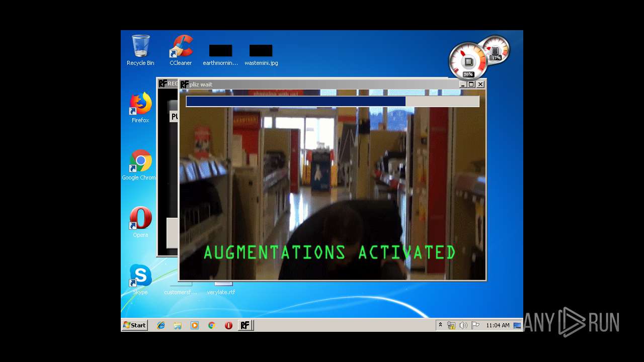This screenshot has height=362, width=644.
Task: Click the RF icon in the pliz wait title bar
Action: pyautogui.click(x=185, y=84)
